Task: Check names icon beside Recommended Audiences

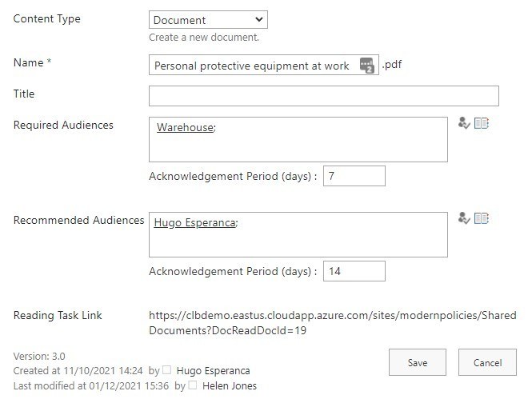Action: 463,218
